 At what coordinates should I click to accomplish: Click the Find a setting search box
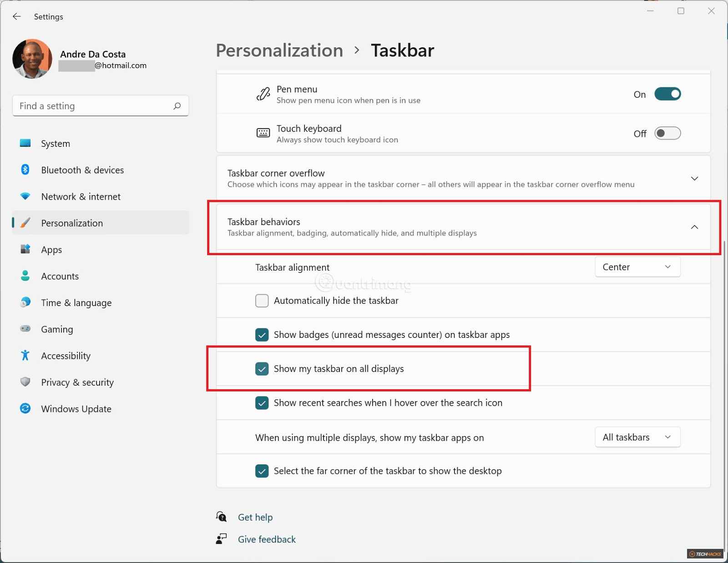coord(101,106)
